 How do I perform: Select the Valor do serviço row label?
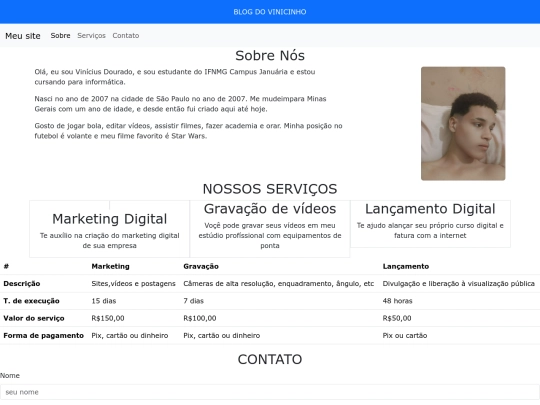34,318
